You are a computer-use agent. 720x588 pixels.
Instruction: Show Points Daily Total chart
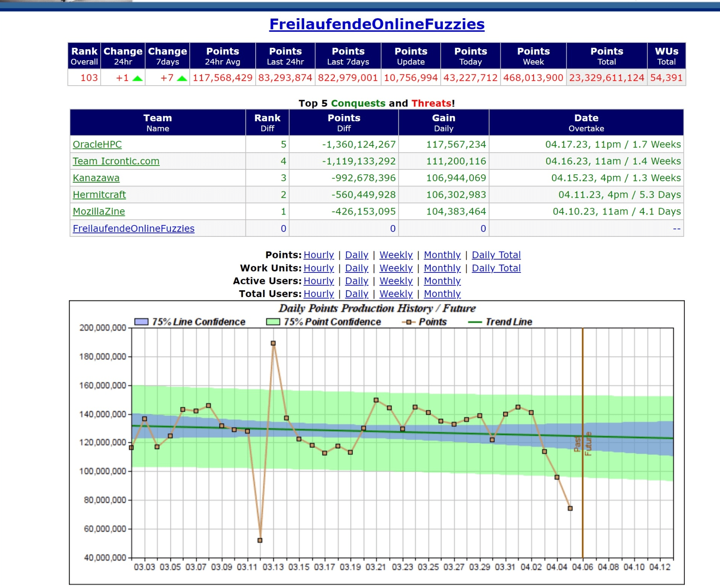click(496, 255)
